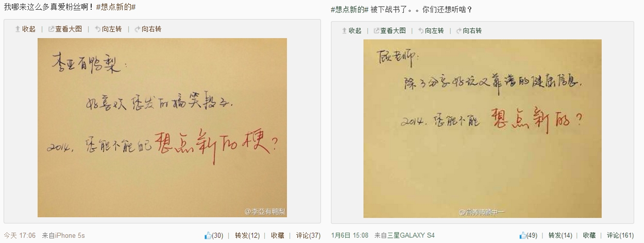Viewport: 644px width, 243px height.
Task: Repost the right post via 转发(14)
Action: tap(561, 235)
